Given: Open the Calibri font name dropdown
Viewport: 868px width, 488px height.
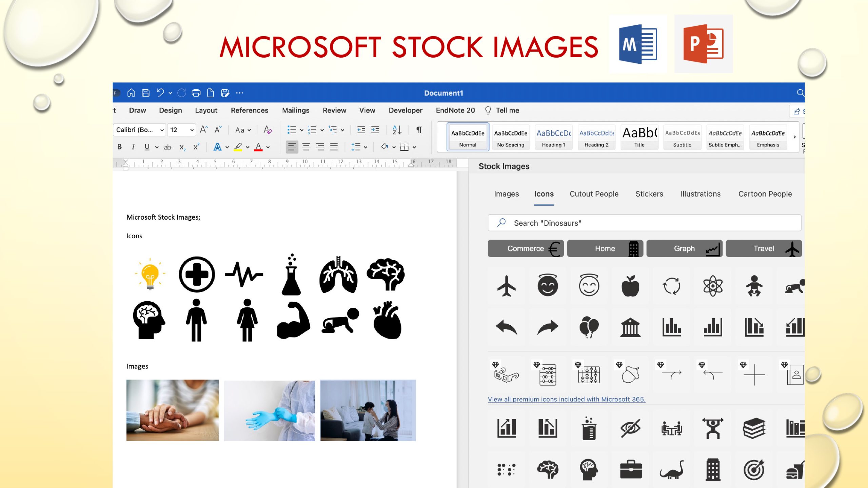Looking at the screenshot, I should click(140, 130).
